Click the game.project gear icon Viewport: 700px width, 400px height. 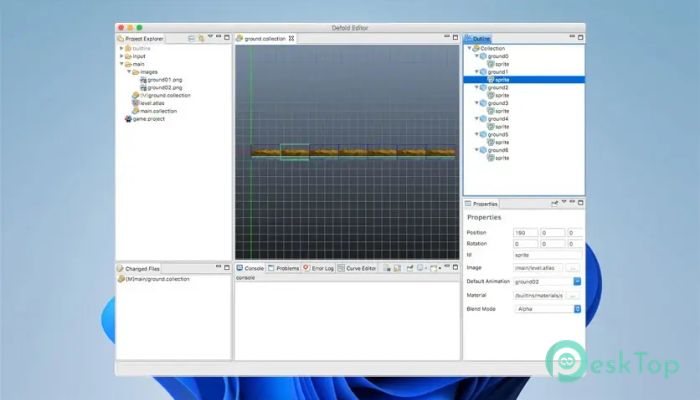(x=128, y=119)
